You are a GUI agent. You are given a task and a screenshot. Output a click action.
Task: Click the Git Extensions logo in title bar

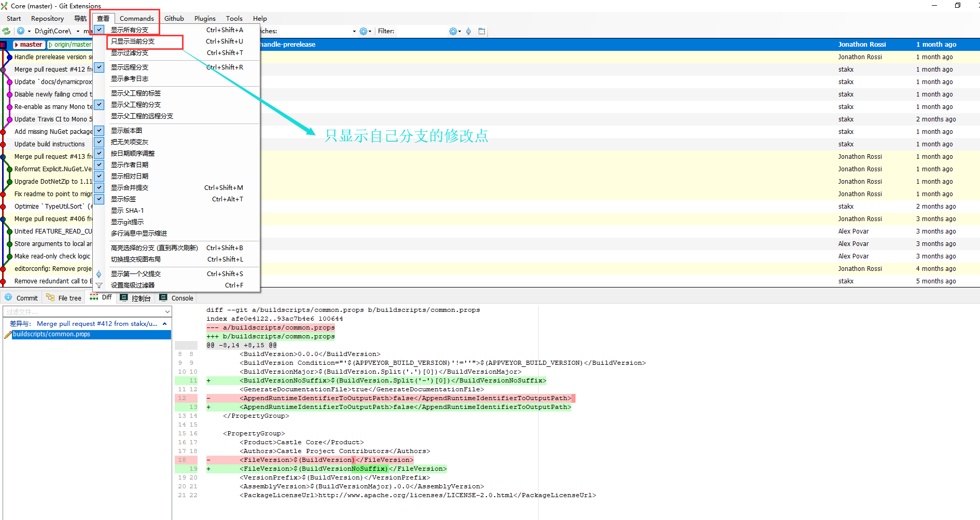pos(5,6)
